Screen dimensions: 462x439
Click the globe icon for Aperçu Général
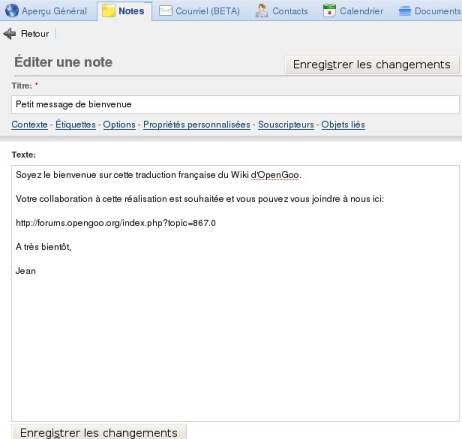(x=12, y=11)
